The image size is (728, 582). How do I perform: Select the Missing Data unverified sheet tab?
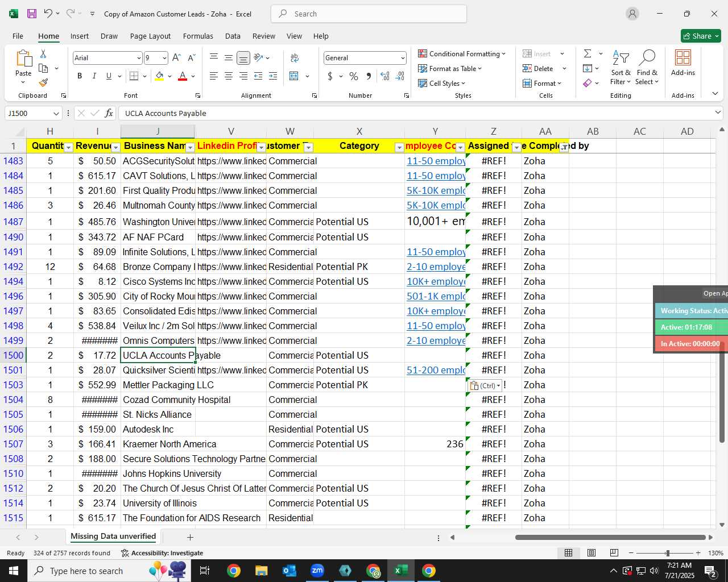(x=113, y=537)
